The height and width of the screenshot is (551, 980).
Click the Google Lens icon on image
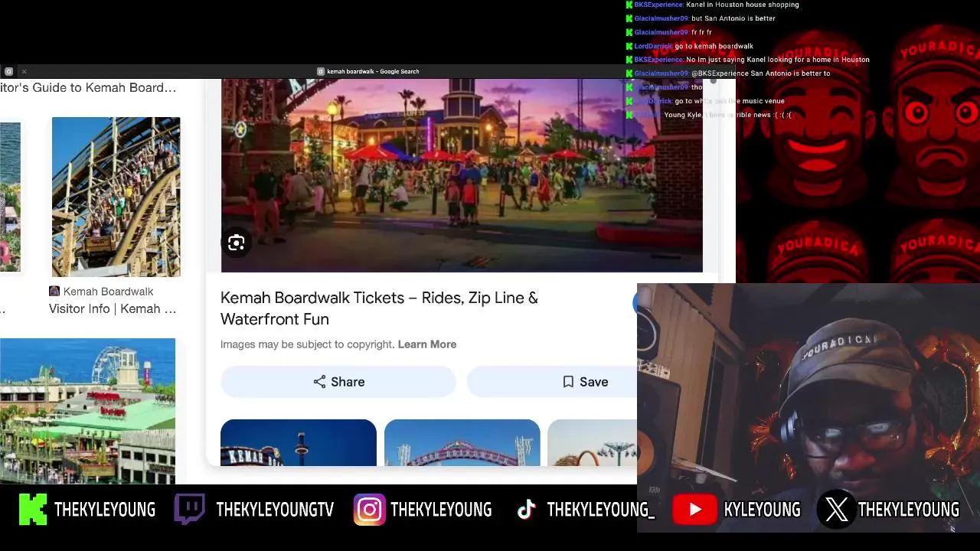pyautogui.click(x=236, y=243)
